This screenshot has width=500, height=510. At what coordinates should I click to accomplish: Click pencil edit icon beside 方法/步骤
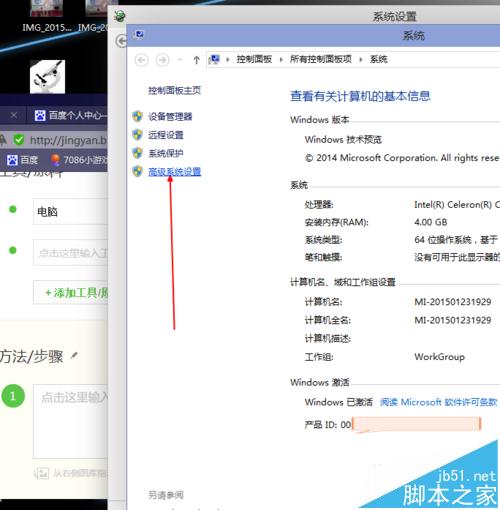point(74,356)
